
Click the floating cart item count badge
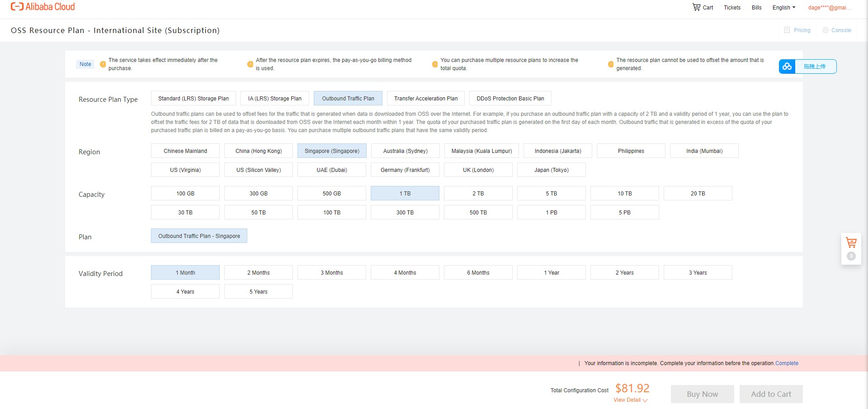851,256
